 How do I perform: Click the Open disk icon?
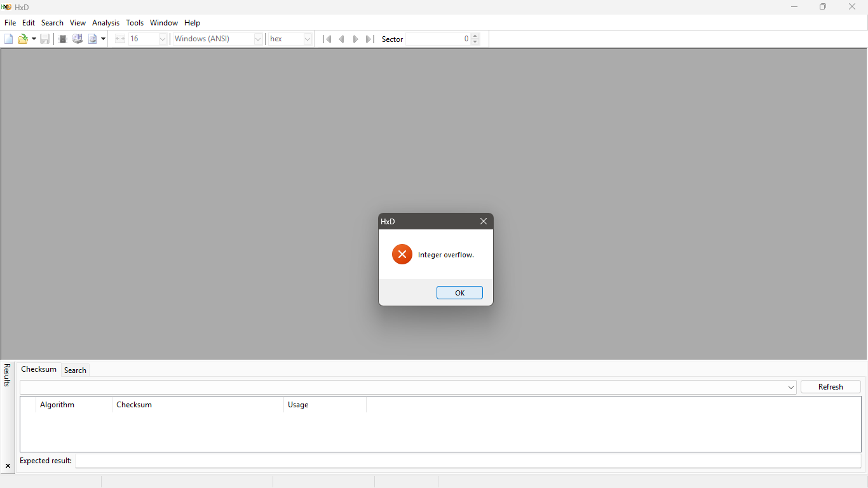[78, 39]
